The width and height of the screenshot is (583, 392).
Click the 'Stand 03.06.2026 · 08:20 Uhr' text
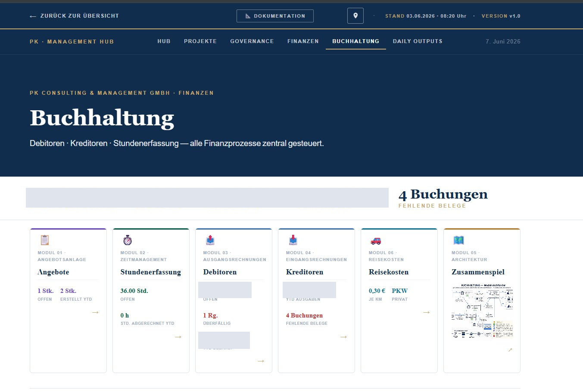click(426, 16)
